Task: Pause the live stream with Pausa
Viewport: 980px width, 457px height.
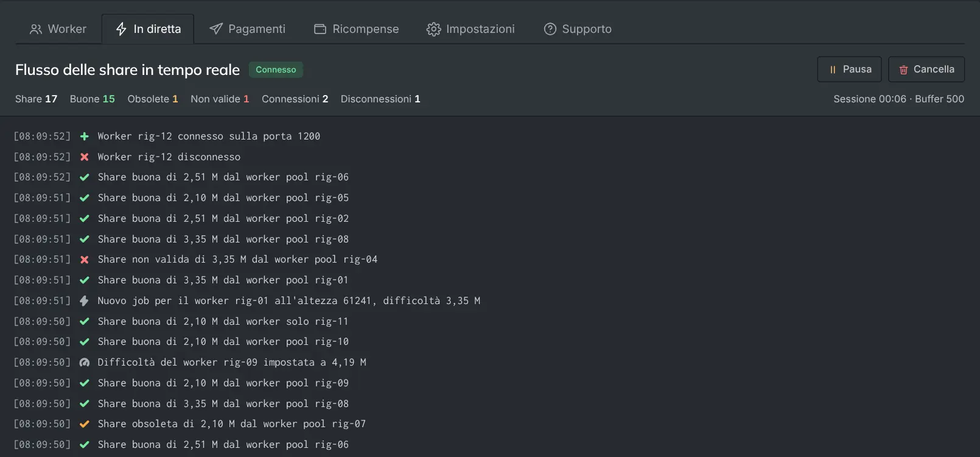Action: [x=850, y=69]
